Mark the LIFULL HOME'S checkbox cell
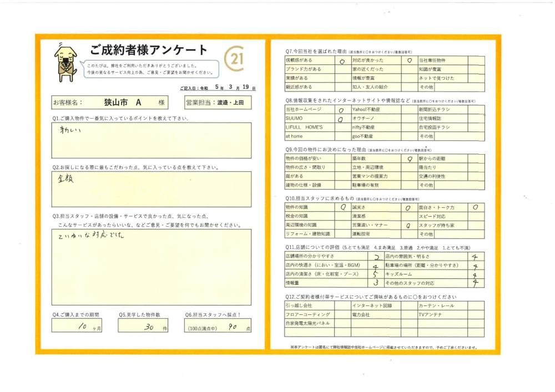555x392 pixels. click(x=342, y=128)
